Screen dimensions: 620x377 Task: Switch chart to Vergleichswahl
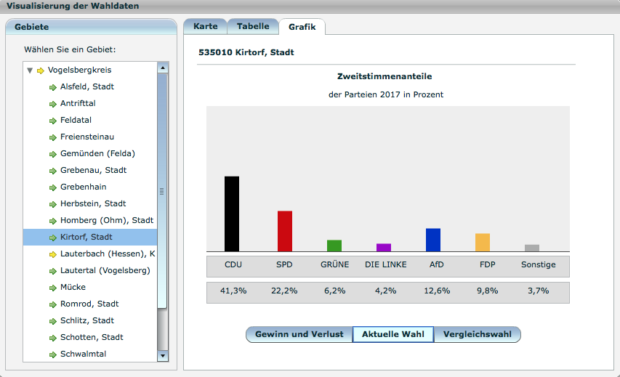click(x=477, y=334)
